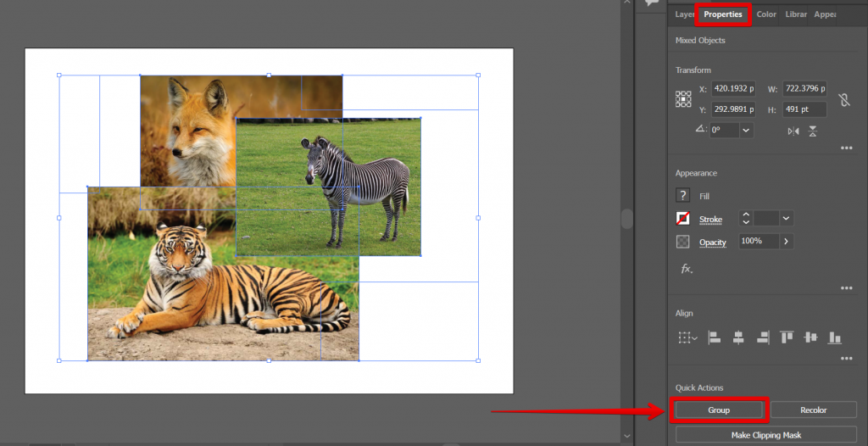Expand the rotation angle dropdown
This screenshot has width=868, height=446.
point(746,131)
